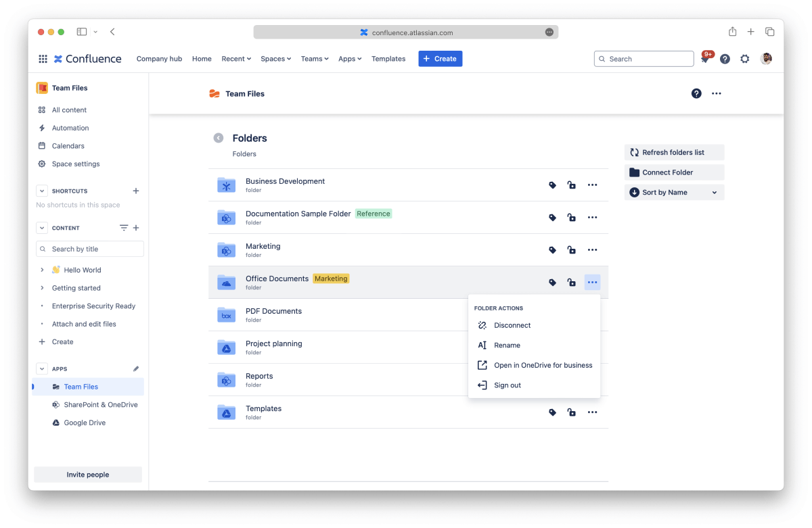Open the Google Drive Project planning folder icon
812x528 pixels.
pyautogui.click(x=226, y=347)
